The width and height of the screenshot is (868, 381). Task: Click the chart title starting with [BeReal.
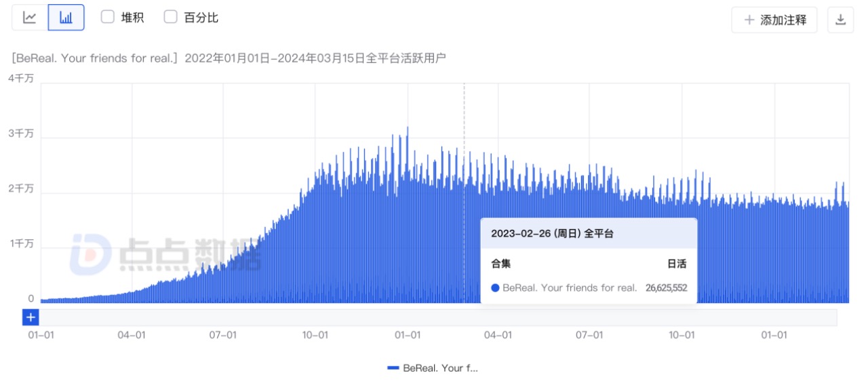[229, 58]
